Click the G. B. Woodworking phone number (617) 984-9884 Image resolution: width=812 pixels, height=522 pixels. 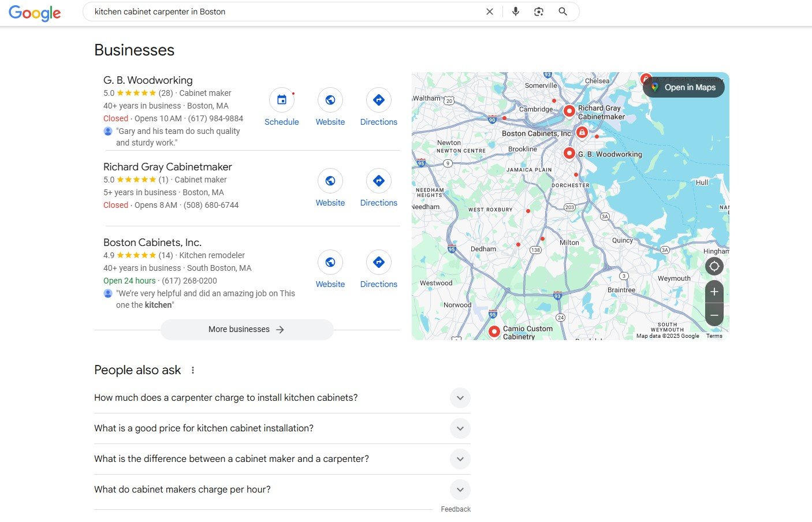pyautogui.click(x=215, y=118)
